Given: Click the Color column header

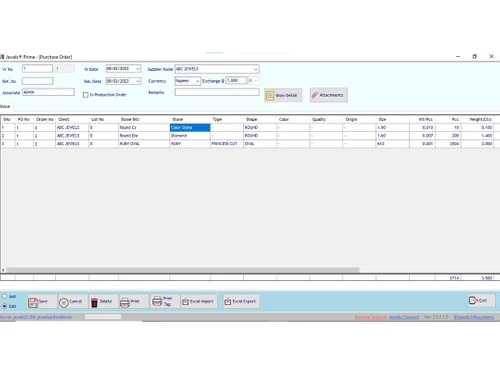Looking at the screenshot, I should point(293,119).
